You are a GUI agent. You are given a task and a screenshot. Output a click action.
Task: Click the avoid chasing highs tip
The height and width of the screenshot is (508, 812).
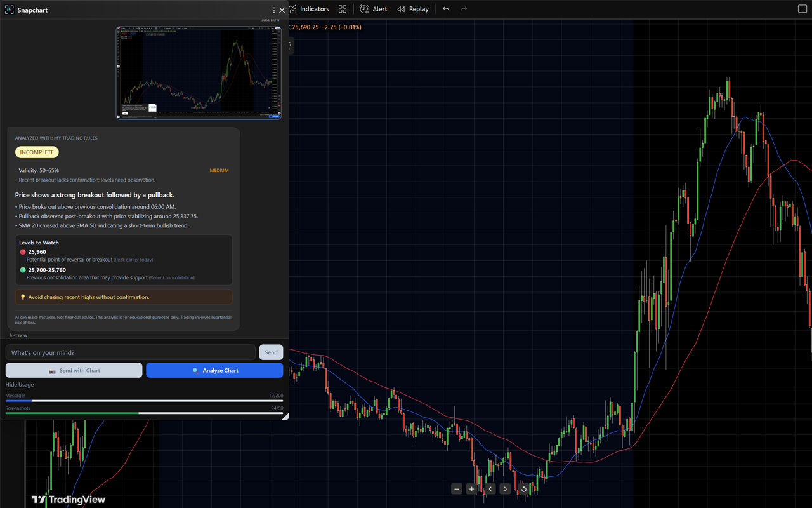(124, 297)
